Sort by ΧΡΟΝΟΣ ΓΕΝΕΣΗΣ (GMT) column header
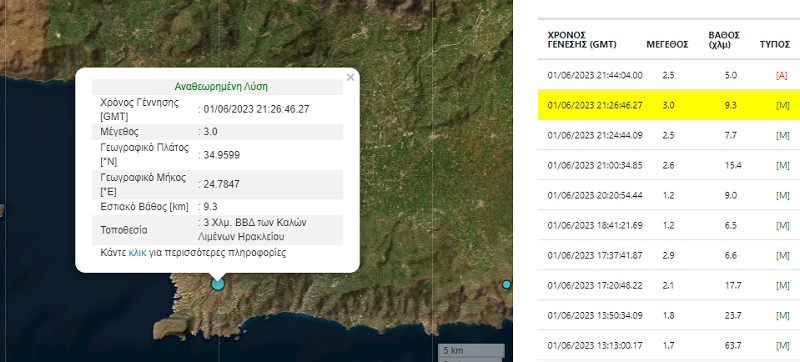The image size is (800, 362). pos(582,40)
